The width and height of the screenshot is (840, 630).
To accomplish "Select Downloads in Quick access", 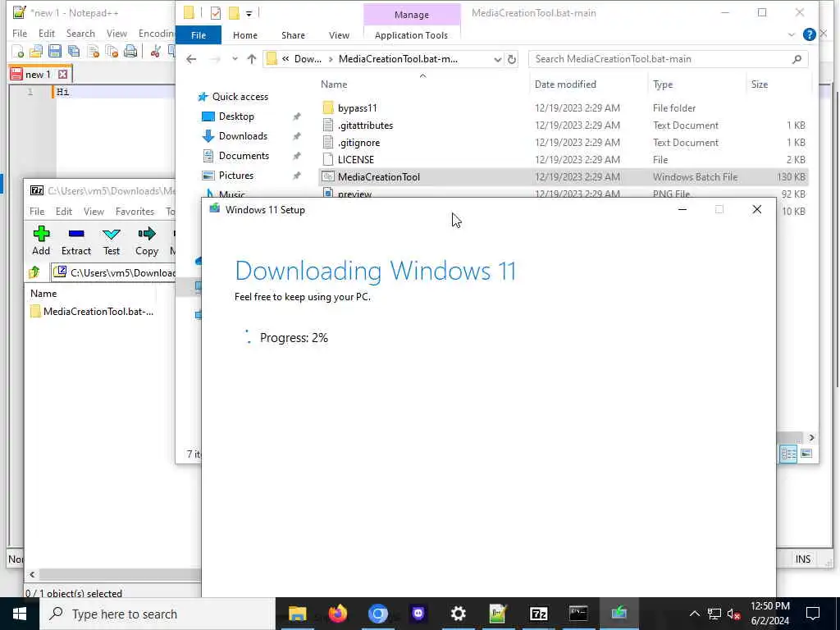I will [x=243, y=136].
